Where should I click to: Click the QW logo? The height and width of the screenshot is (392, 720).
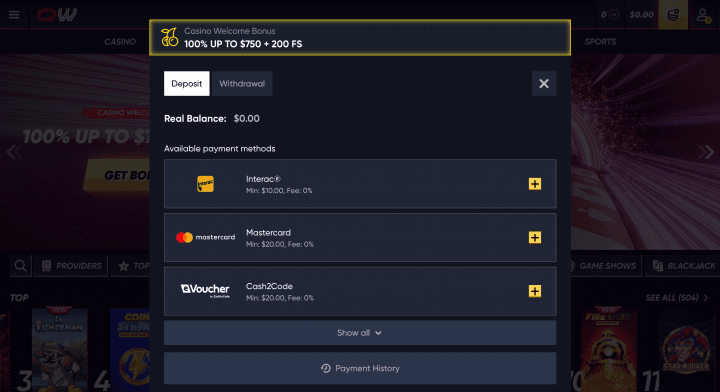57,15
